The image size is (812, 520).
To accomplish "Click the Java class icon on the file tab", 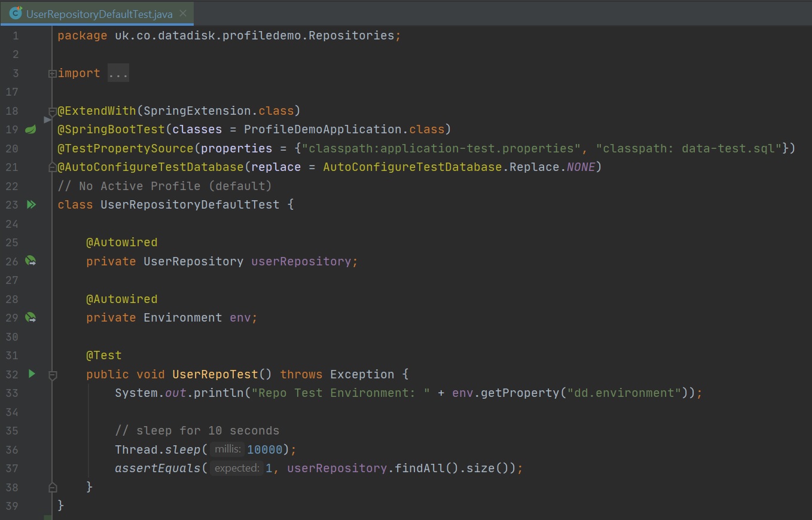I will tap(16, 13).
